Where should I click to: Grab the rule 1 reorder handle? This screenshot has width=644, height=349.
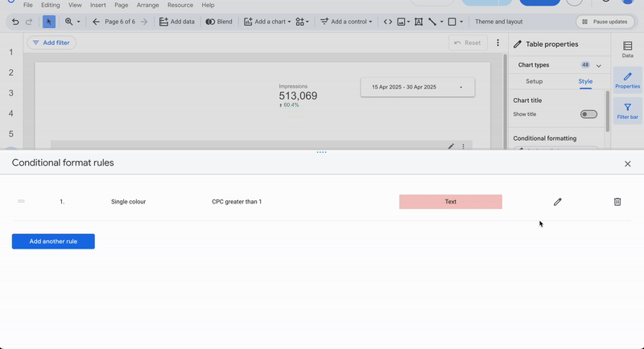(x=22, y=201)
